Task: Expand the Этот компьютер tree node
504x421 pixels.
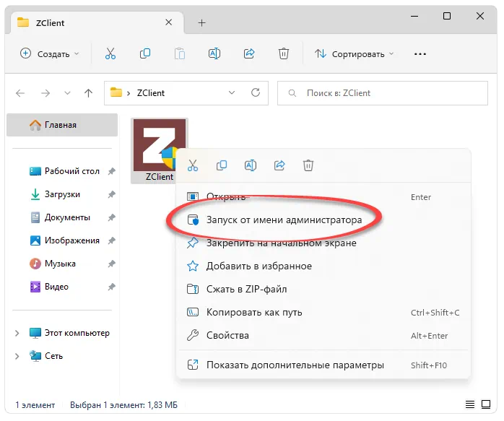Action: (x=17, y=333)
